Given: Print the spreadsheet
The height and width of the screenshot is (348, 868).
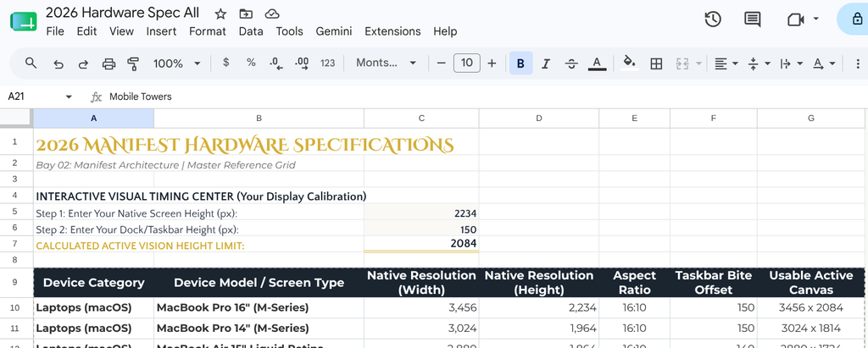Looking at the screenshot, I should tap(108, 64).
